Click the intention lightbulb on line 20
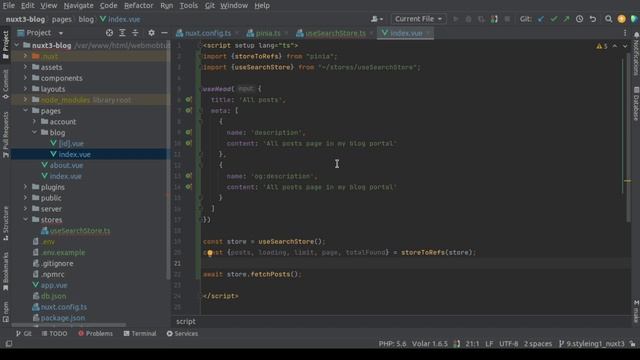This screenshot has height=360, width=640. pyautogui.click(x=210, y=253)
